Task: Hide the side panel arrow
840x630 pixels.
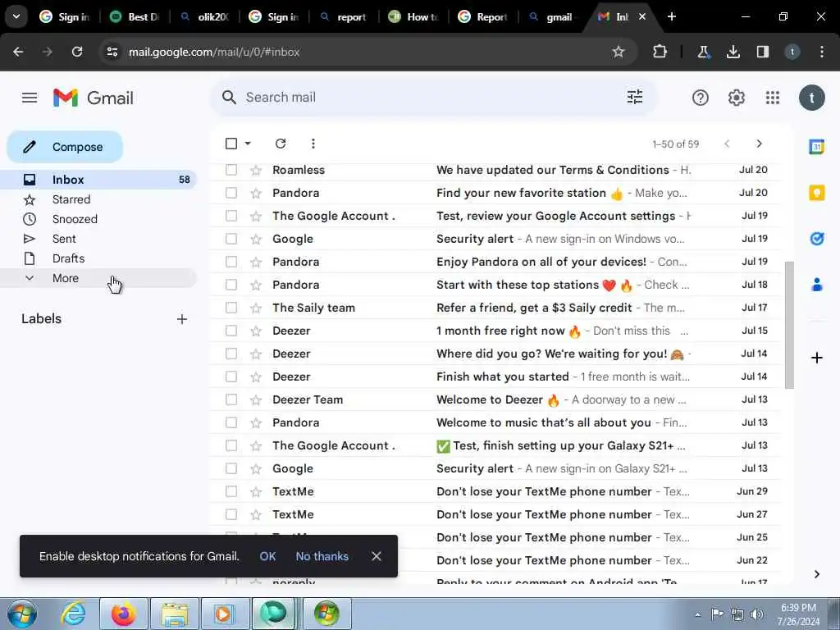Action: pos(816,574)
